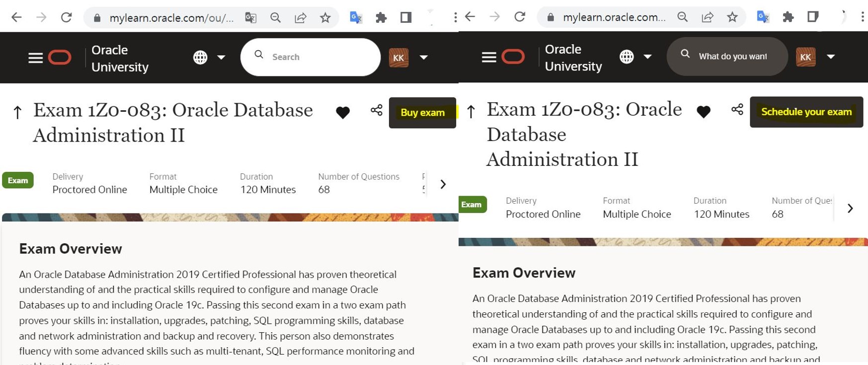Click Oracle logo in left page header
This screenshot has height=365, width=868.
click(x=60, y=58)
